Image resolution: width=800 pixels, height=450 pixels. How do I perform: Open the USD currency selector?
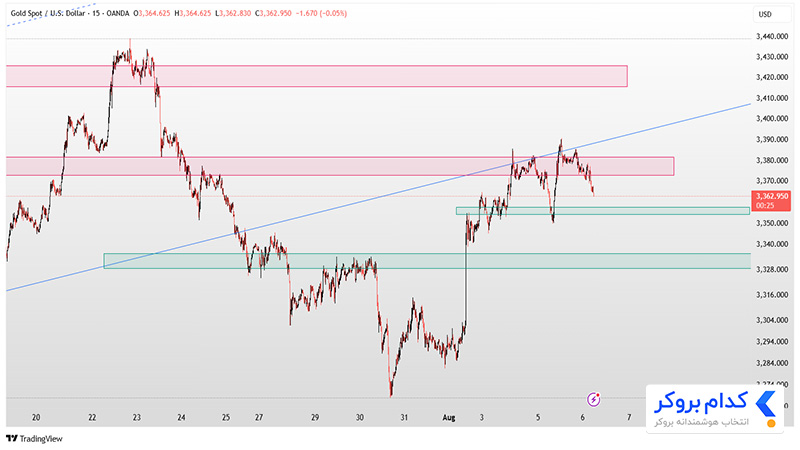tap(771, 14)
